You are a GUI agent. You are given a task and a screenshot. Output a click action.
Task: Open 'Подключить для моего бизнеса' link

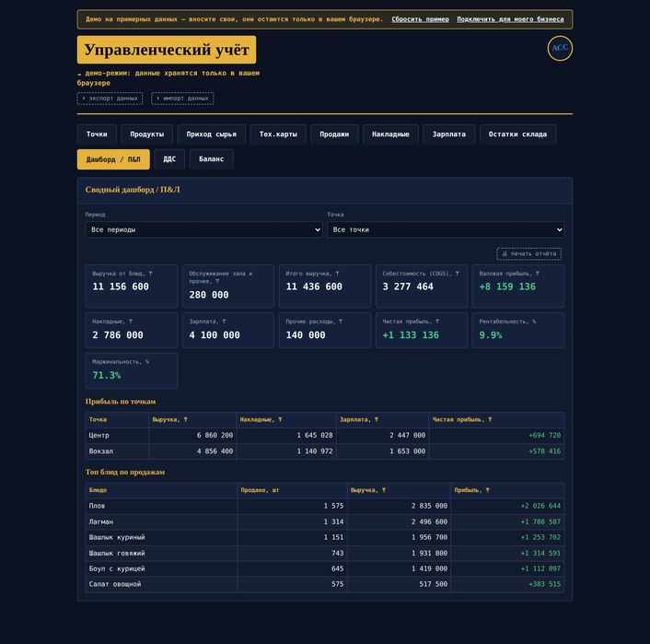(x=510, y=19)
